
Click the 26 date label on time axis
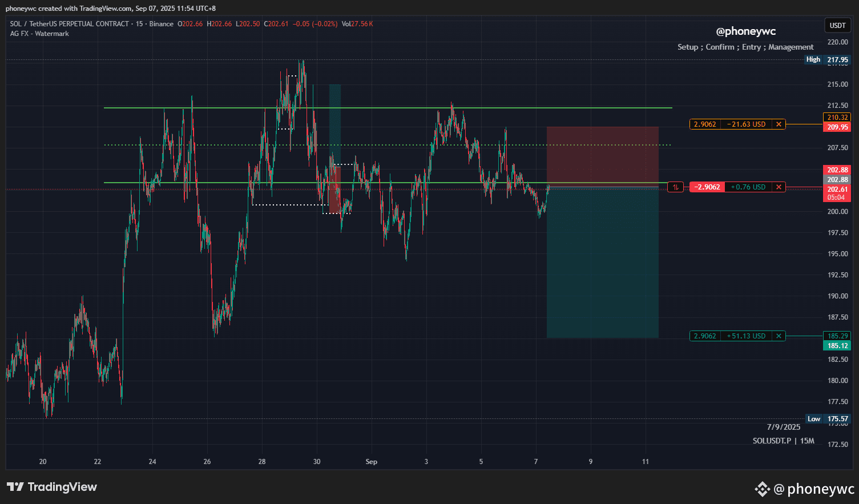click(x=207, y=462)
